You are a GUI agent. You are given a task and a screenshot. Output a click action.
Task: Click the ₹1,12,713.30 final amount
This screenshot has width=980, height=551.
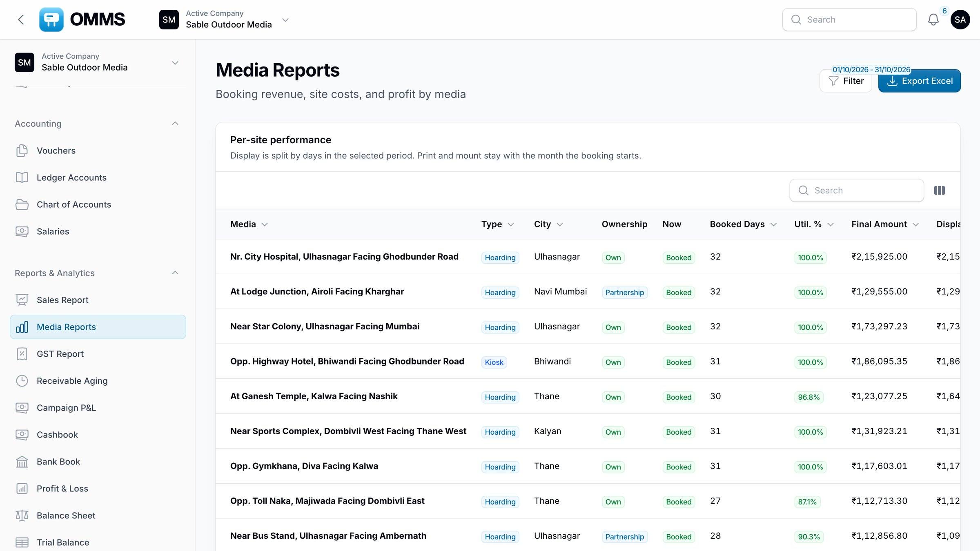[879, 501]
